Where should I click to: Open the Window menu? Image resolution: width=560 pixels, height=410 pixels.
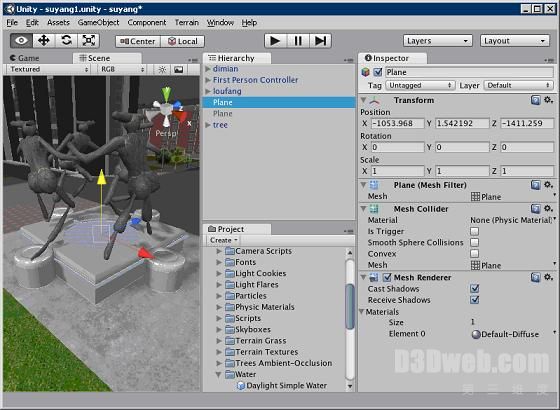pos(220,22)
